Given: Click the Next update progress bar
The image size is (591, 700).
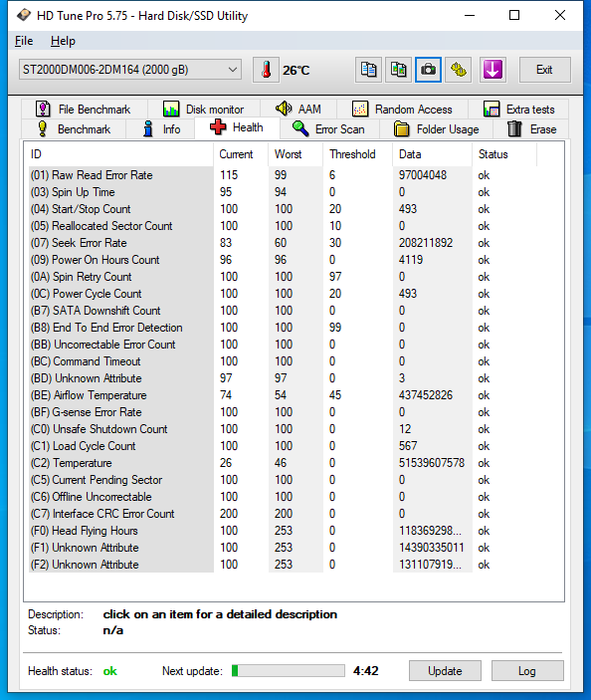Looking at the screenshot, I should point(289,670).
